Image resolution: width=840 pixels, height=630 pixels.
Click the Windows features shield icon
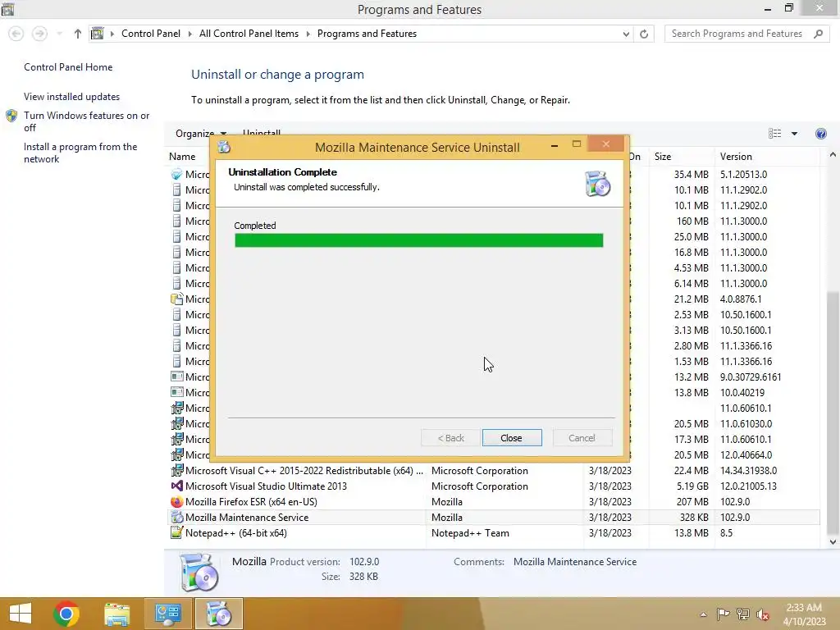coord(11,116)
